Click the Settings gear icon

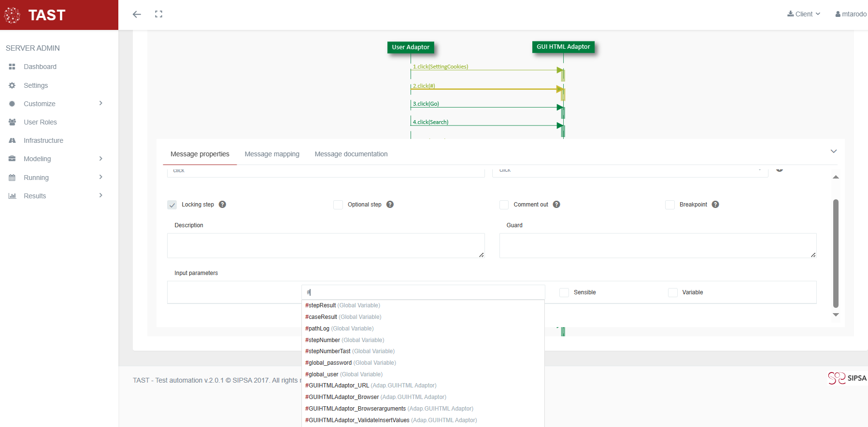tap(12, 85)
